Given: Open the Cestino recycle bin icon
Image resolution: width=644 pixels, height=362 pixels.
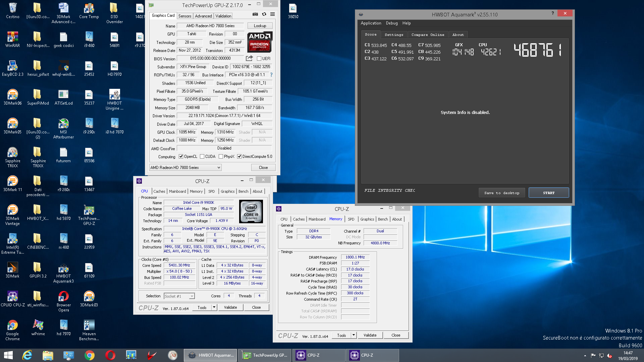Looking at the screenshot, I should 13,11.
